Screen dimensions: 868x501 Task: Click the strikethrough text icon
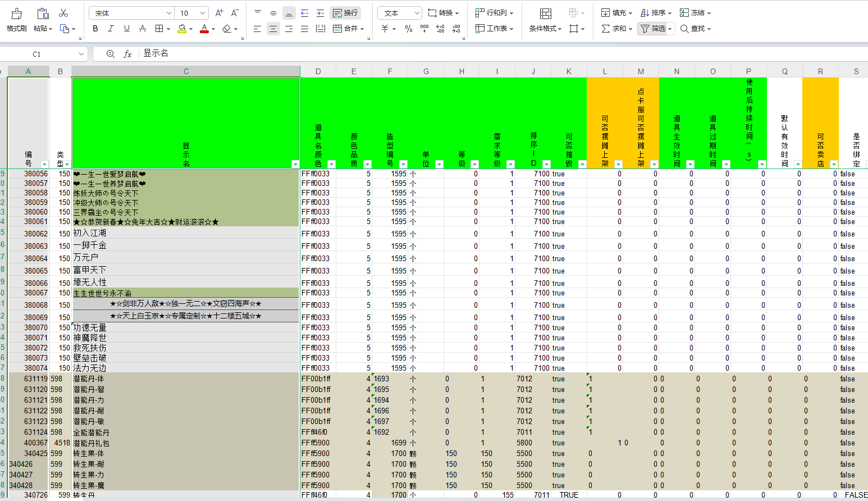point(143,29)
